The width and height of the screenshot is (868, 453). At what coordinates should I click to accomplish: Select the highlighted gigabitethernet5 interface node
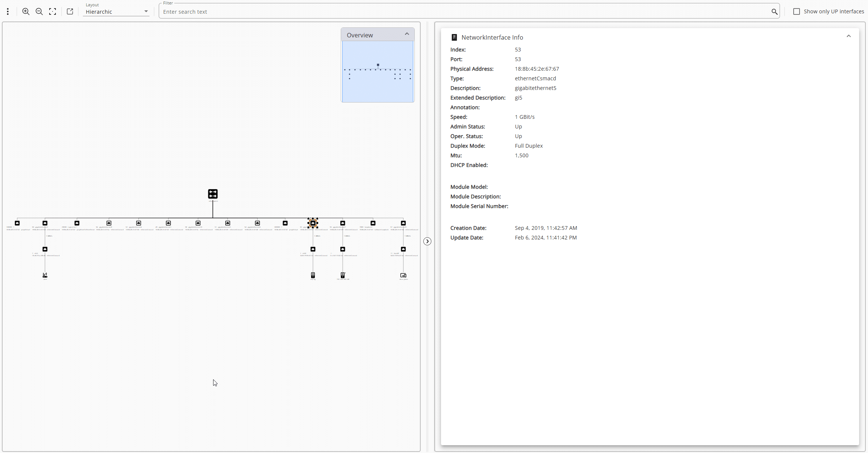[313, 223]
